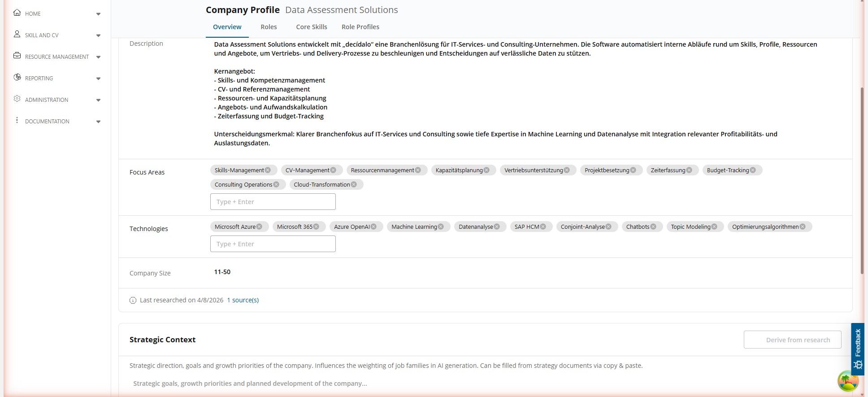Click the Derive from research button
This screenshot has width=868, height=397.
[792, 340]
